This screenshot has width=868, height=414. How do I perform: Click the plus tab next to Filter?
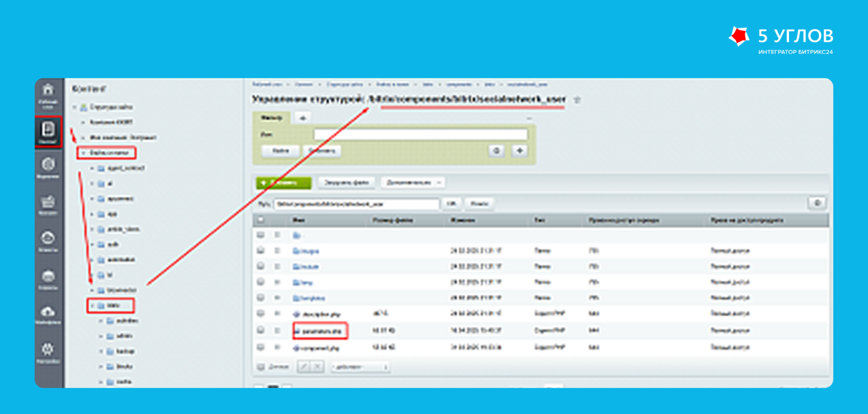pos(303,118)
